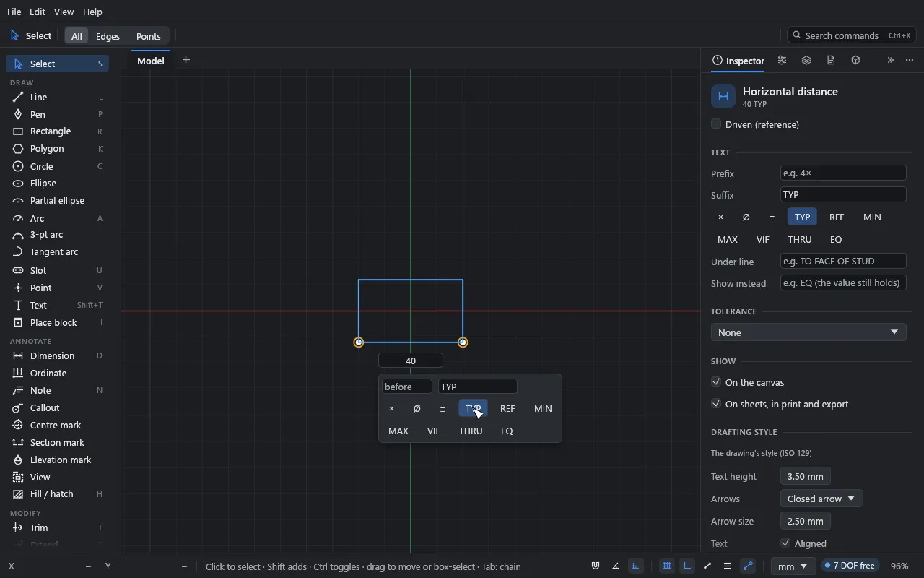This screenshot has width=924, height=578.
Task: Toggle angle snap in status bar
Action: [616, 566]
